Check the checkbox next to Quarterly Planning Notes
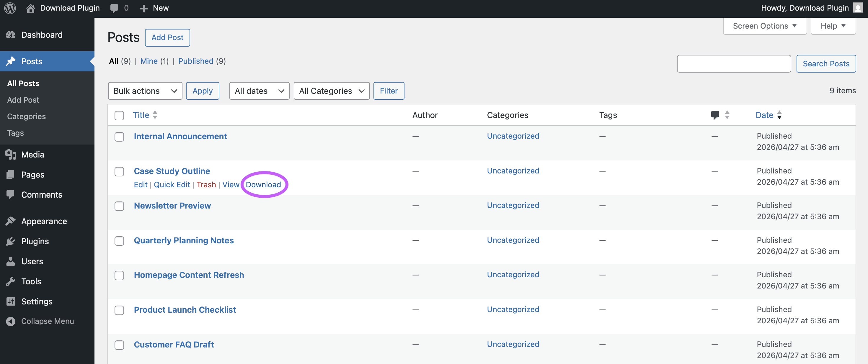The height and width of the screenshot is (364, 868). click(x=119, y=241)
